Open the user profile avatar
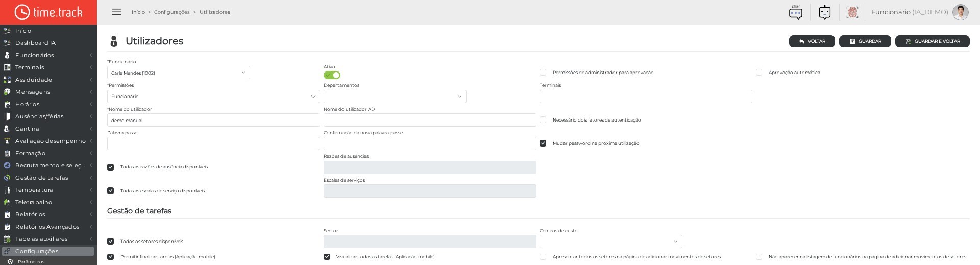Viewport: 980px width, 265px height. tap(961, 12)
